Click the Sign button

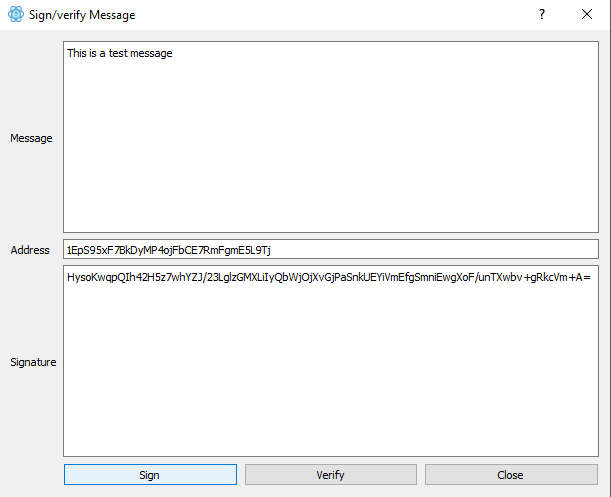click(150, 474)
